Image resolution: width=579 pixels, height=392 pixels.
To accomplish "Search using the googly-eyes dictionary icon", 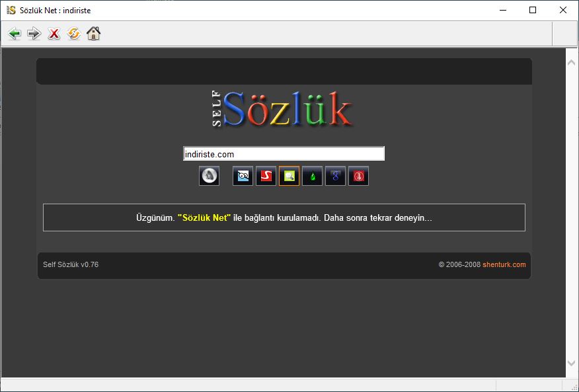I will pyautogui.click(x=243, y=176).
